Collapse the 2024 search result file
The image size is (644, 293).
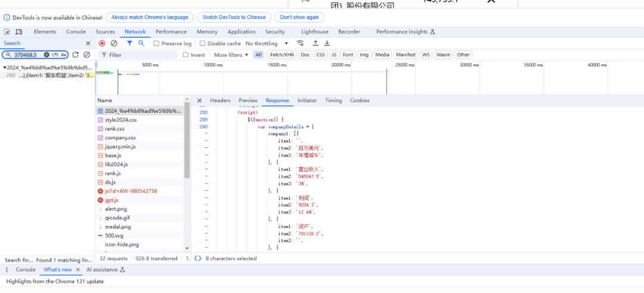tap(5, 67)
